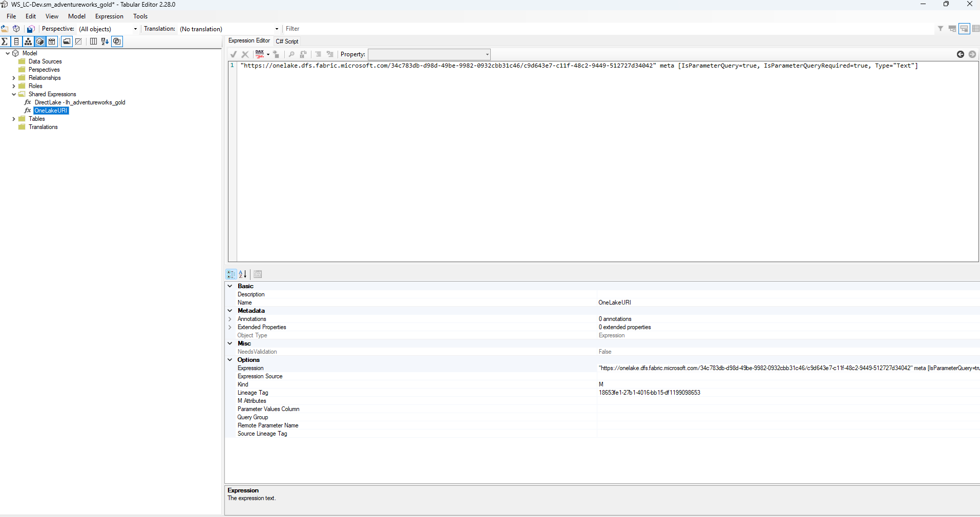Viewport: 980px width, 517px height.
Task: Expand the Relationships folder
Action: [14, 78]
